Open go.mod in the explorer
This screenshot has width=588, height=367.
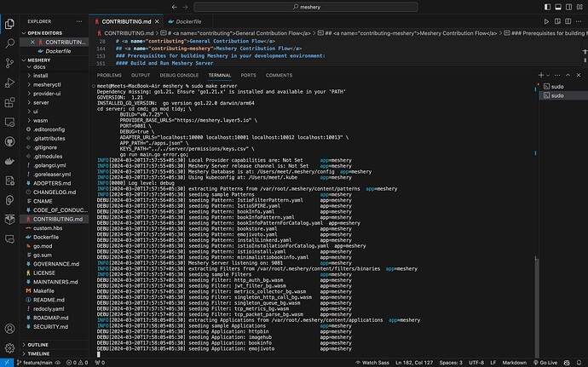click(55, 246)
